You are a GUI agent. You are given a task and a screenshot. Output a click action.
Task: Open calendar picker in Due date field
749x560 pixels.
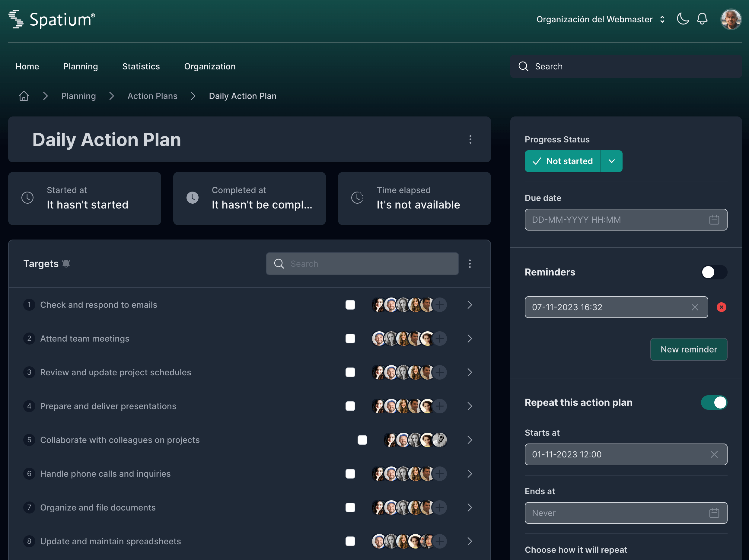pos(714,220)
